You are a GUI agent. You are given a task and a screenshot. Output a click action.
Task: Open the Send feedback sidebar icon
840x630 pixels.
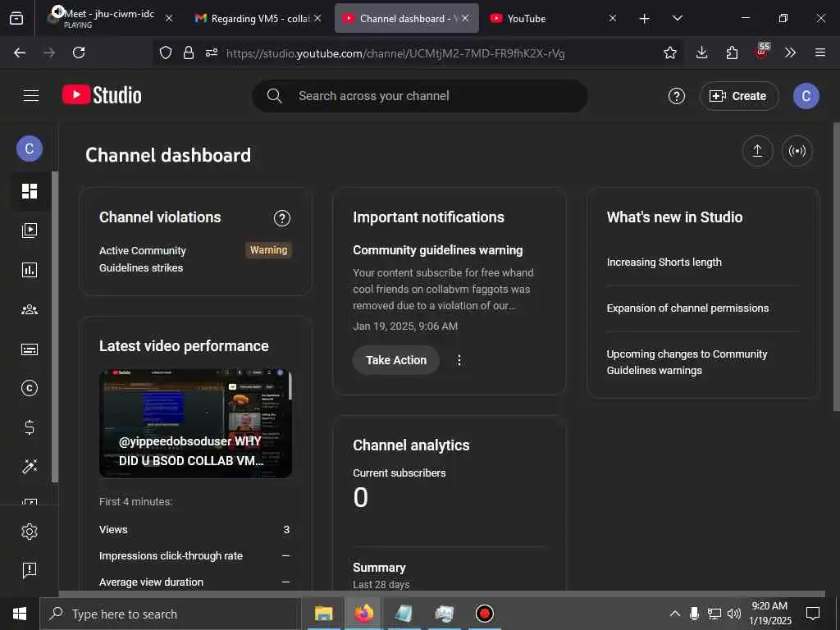click(30, 570)
